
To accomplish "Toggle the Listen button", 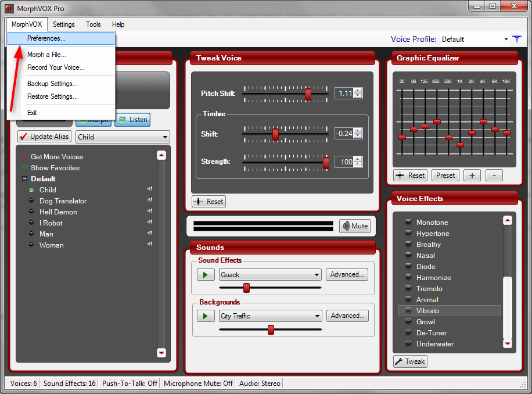I will 132,120.
